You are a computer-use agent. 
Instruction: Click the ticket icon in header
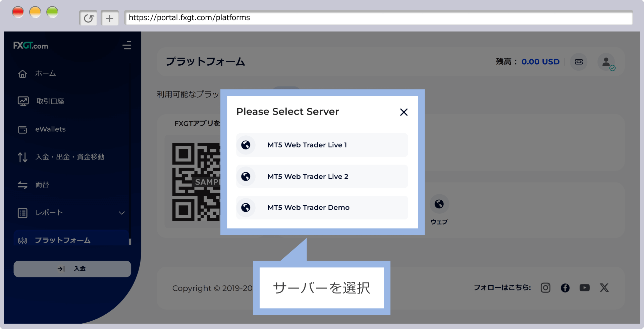pyautogui.click(x=579, y=62)
